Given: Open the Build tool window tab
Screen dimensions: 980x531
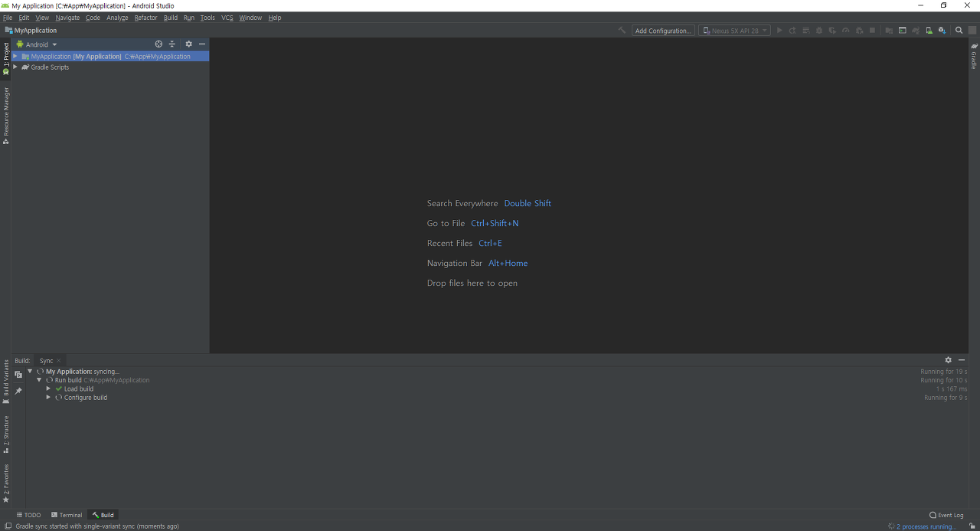Looking at the screenshot, I should point(103,515).
